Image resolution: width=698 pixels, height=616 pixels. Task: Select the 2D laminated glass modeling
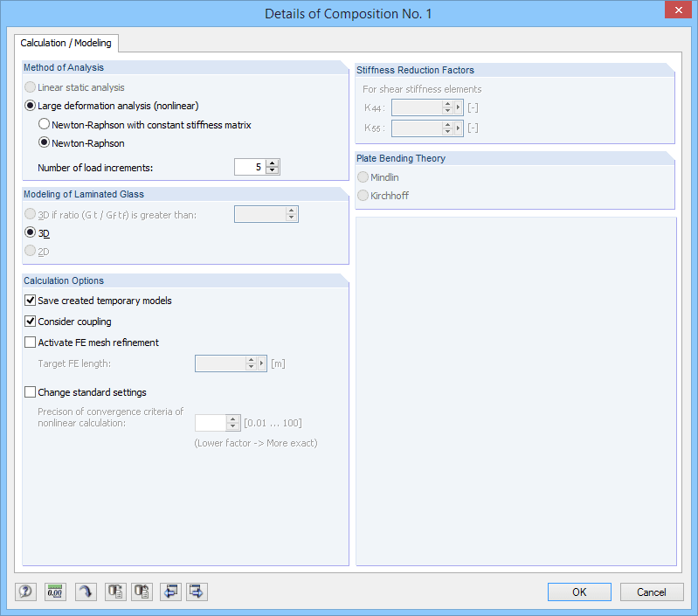(37, 252)
